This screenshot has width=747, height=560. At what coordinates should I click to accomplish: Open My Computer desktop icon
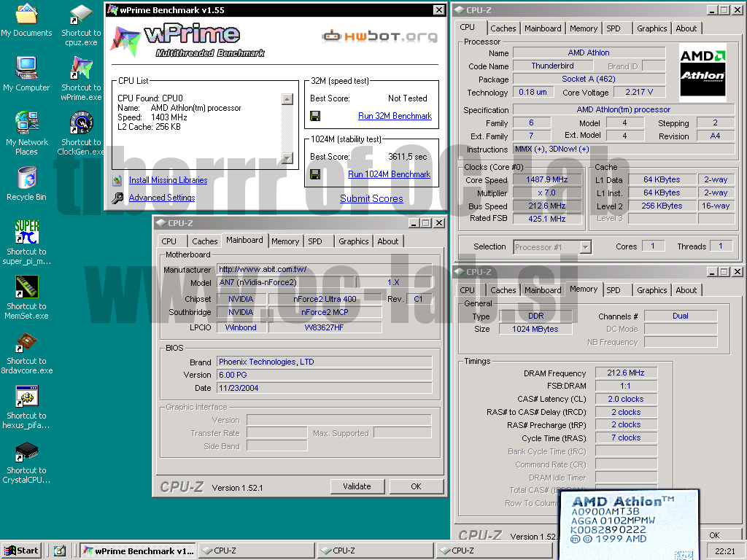tap(27, 68)
